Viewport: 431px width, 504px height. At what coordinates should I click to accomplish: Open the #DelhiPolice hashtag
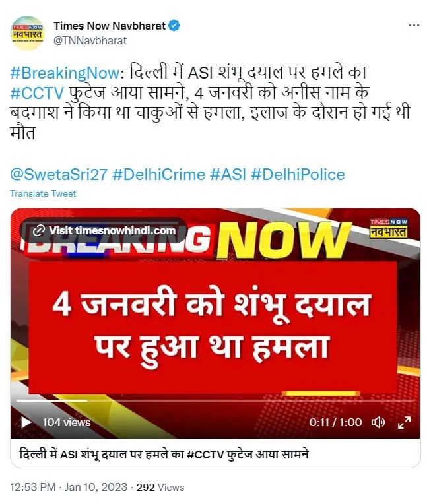pos(298,175)
